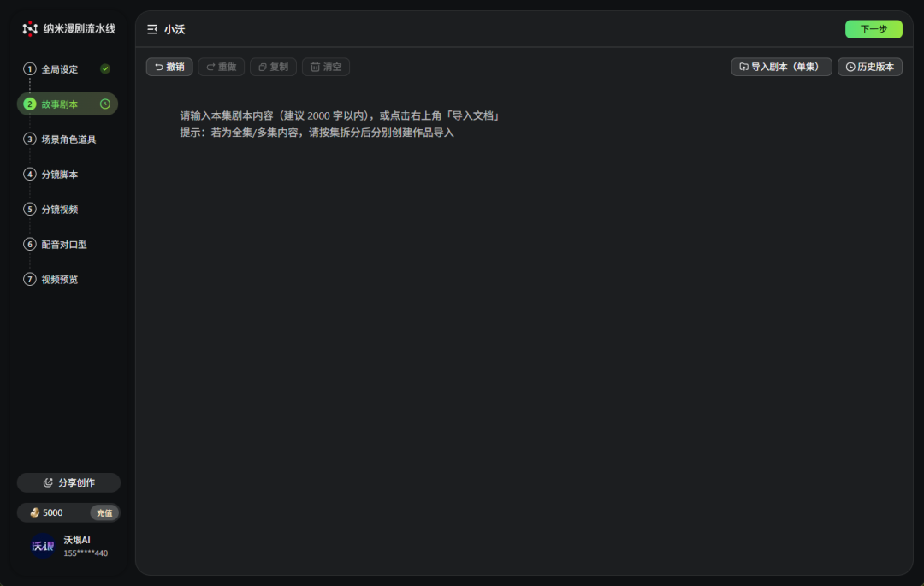View 历史版本 history versions
This screenshot has width=924, height=586.
870,66
